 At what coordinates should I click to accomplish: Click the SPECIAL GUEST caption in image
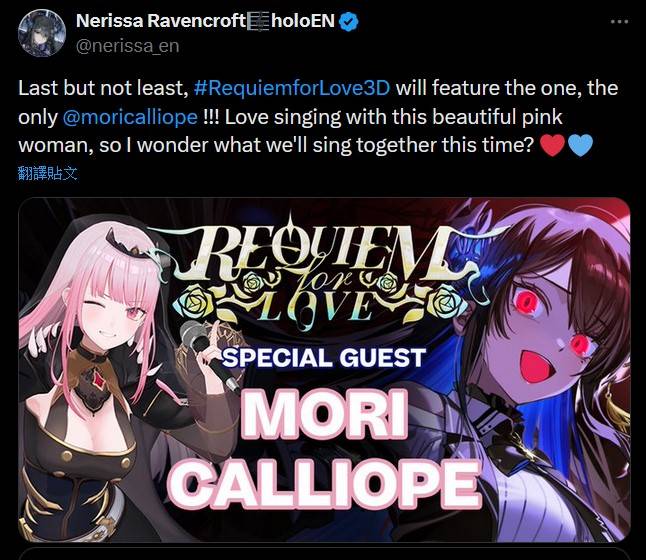tap(324, 358)
